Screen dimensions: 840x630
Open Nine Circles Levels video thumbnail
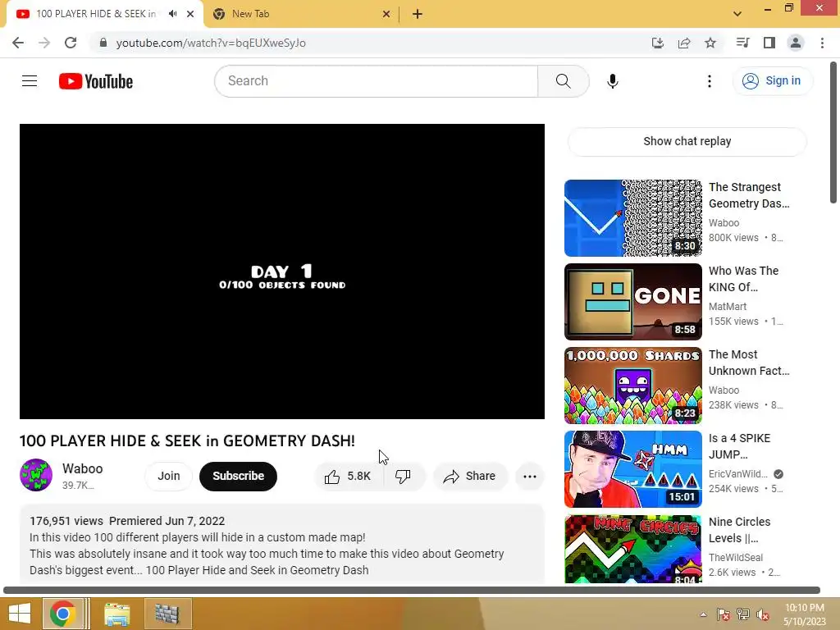[632, 549]
